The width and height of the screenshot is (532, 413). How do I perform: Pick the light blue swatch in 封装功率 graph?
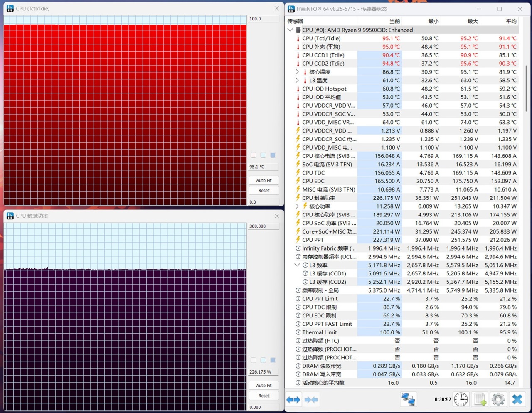[263, 360]
